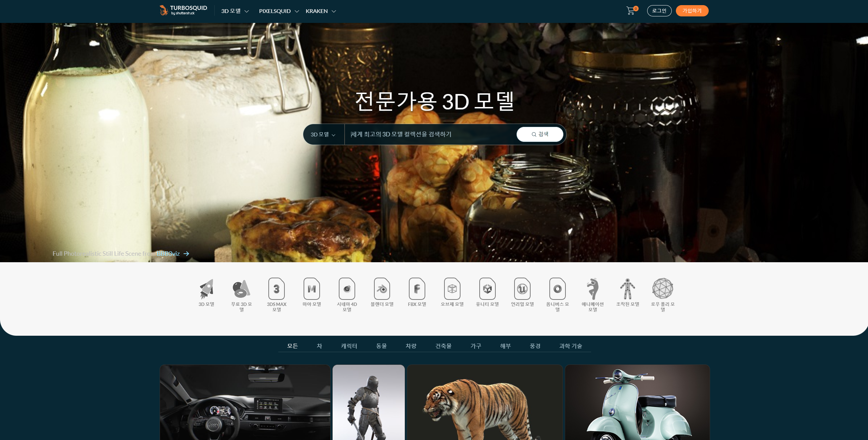
Task: Expand the PIXELSQUID navigation dropdown
Action: (x=279, y=11)
